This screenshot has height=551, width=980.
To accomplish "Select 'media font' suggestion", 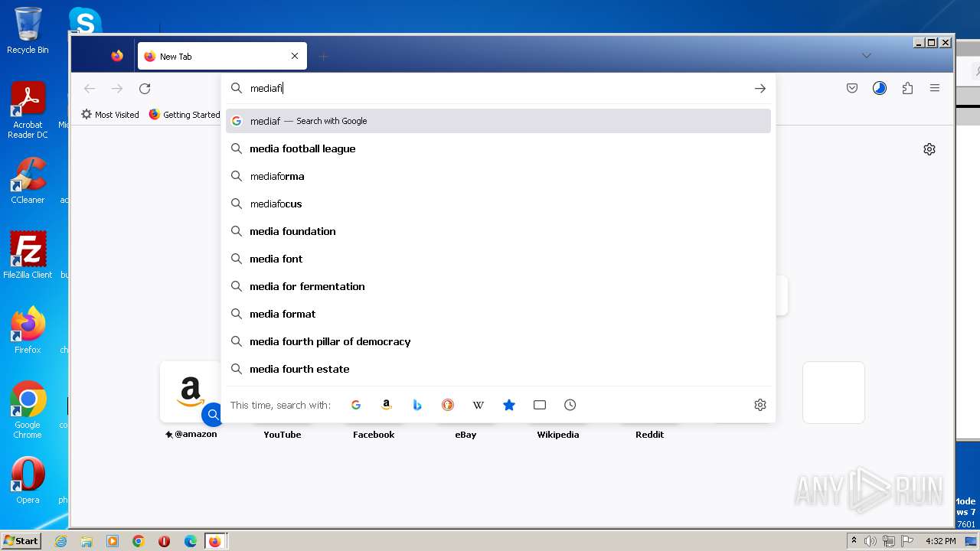I will pos(498,259).
